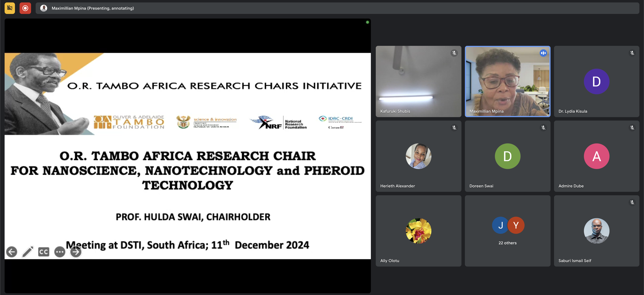Click the NRF National Research Foundation logo

(x=278, y=122)
